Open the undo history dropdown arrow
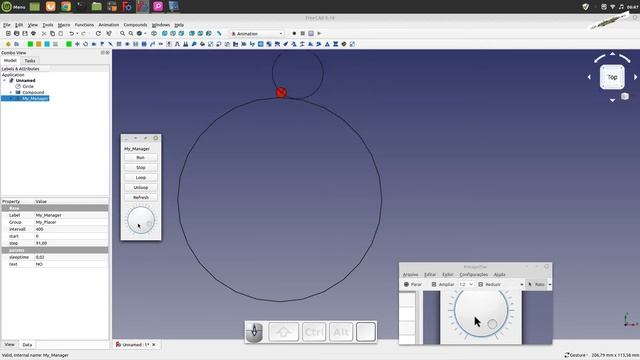Screen dimensions: 640x360 77,33
